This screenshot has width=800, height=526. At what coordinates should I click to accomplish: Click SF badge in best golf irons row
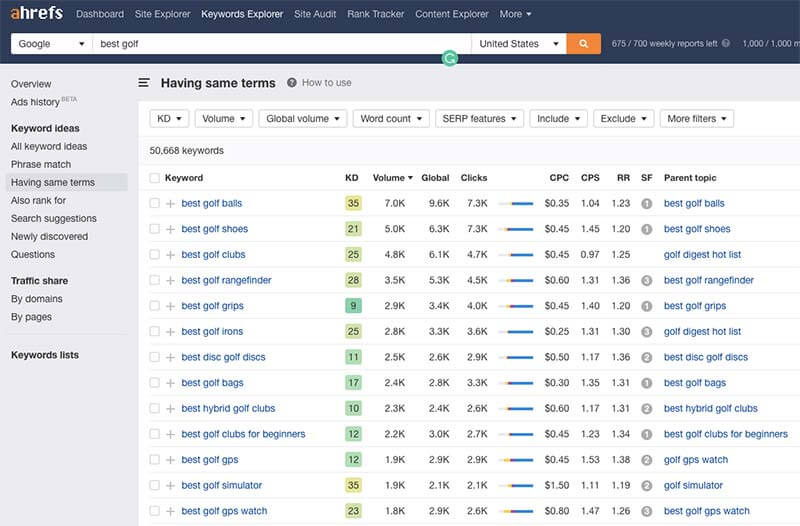click(x=646, y=332)
